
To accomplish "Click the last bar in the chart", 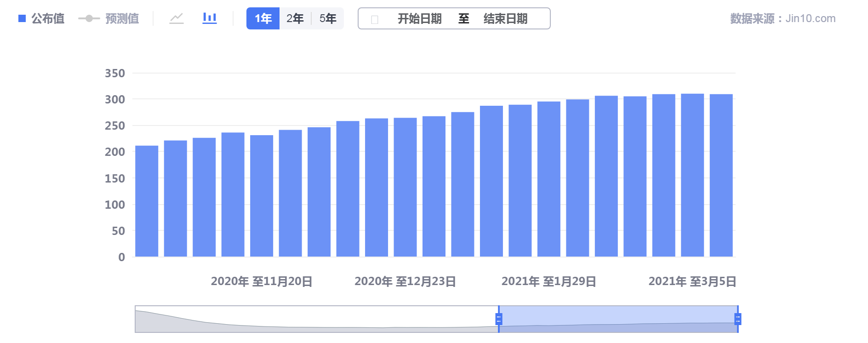I will pyautogui.click(x=721, y=175).
